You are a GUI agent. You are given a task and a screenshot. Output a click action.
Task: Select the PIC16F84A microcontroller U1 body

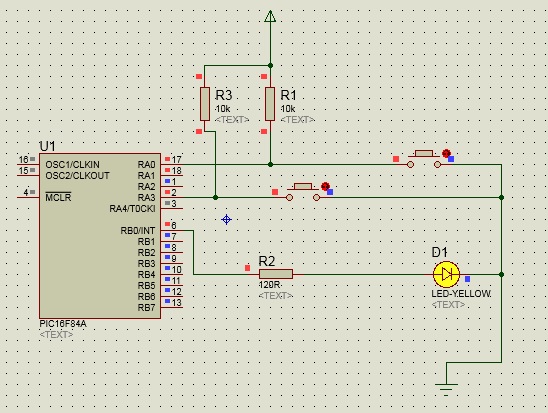pos(100,236)
